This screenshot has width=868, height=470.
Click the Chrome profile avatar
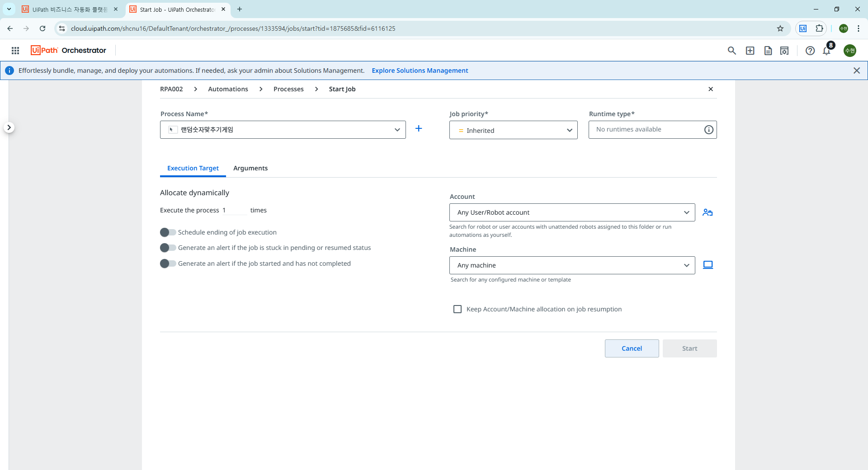coord(844,28)
